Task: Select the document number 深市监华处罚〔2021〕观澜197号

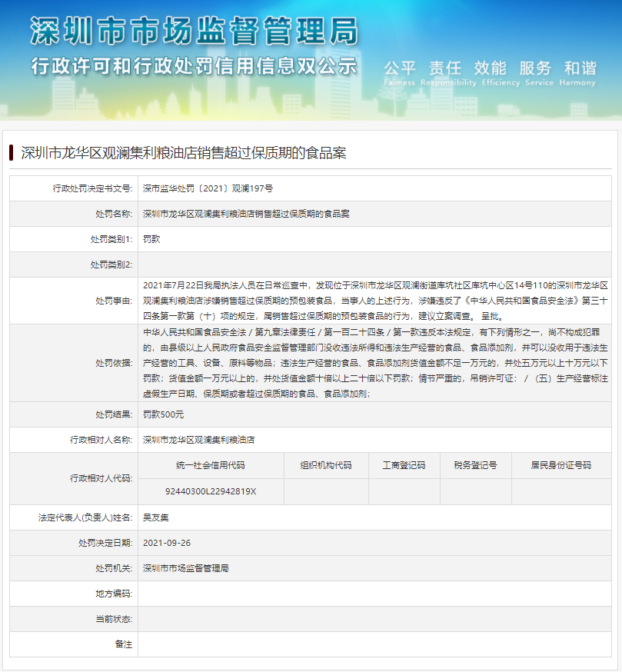Action: click(208, 188)
